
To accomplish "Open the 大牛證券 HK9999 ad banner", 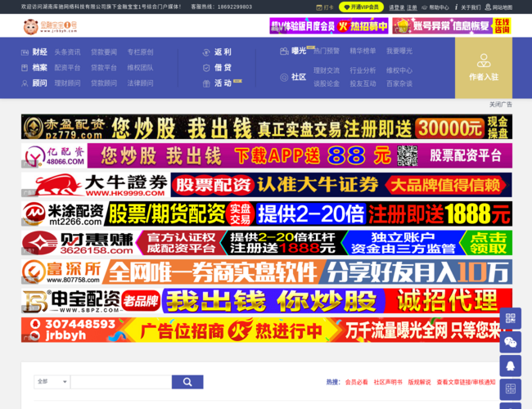I will click(267, 185).
